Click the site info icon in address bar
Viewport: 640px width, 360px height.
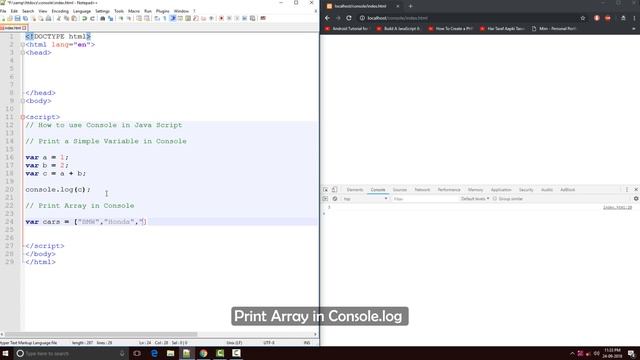(362, 18)
